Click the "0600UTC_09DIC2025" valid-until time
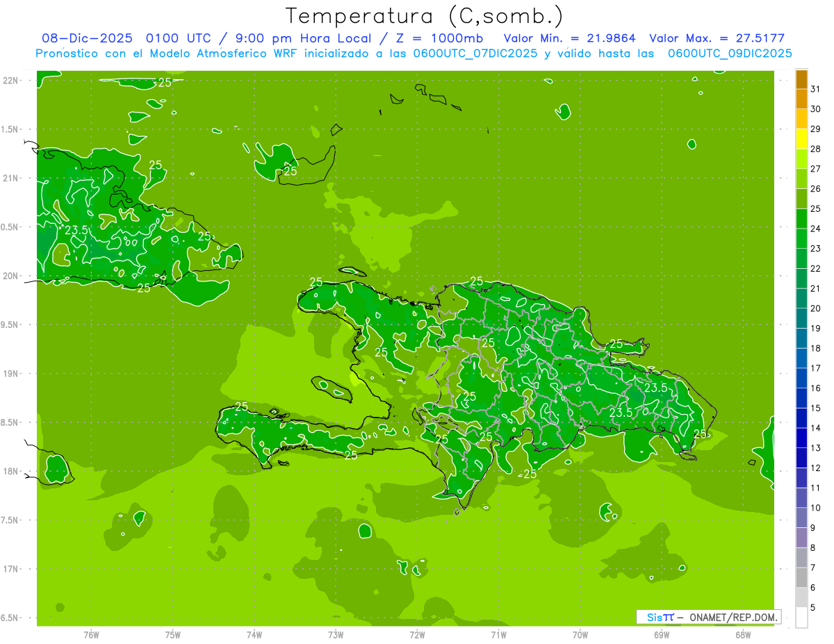Viewport: 834px width, 644px height. click(730, 53)
